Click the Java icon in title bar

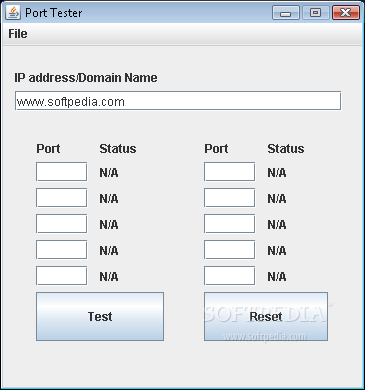click(13, 13)
